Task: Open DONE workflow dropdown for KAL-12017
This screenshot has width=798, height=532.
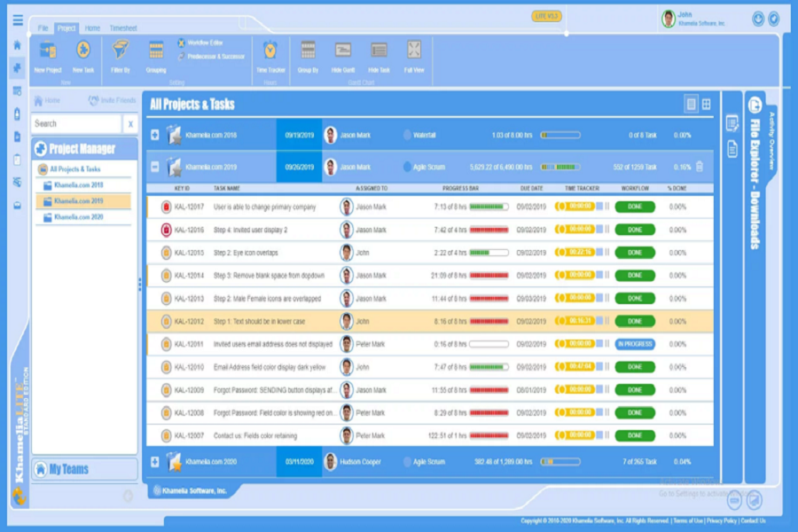Action: [x=635, y=207]
